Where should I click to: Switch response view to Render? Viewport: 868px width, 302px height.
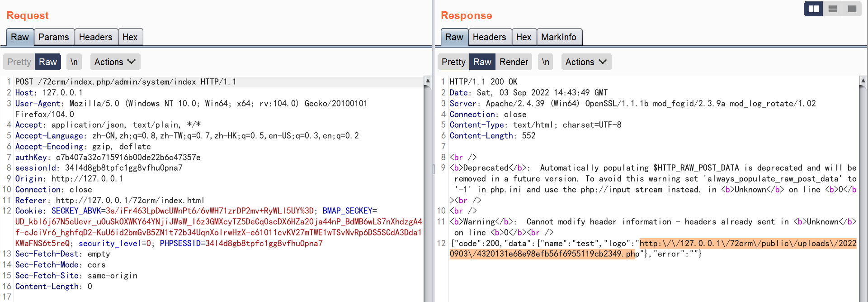[x=514, y=62]
